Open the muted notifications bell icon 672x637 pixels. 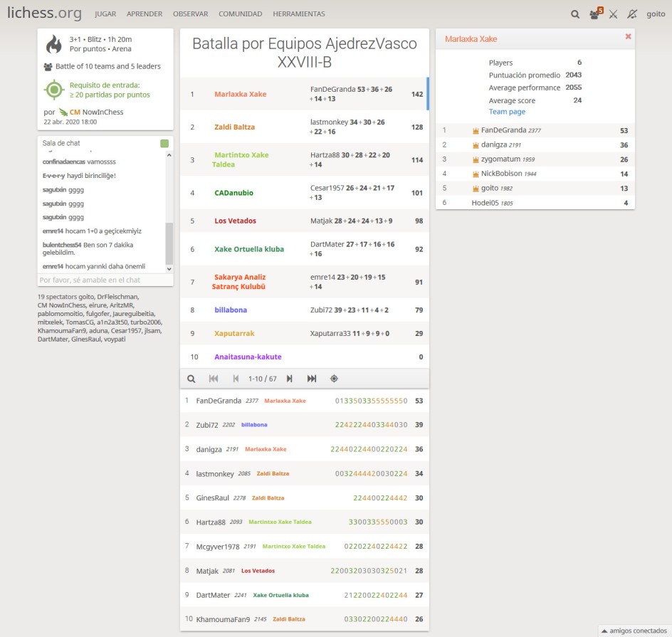[x=632, y=14]
